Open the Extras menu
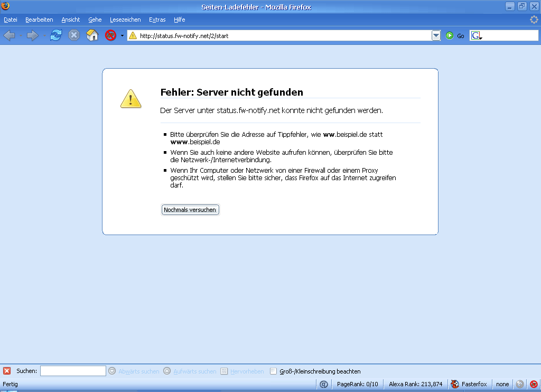 point(157,20)
